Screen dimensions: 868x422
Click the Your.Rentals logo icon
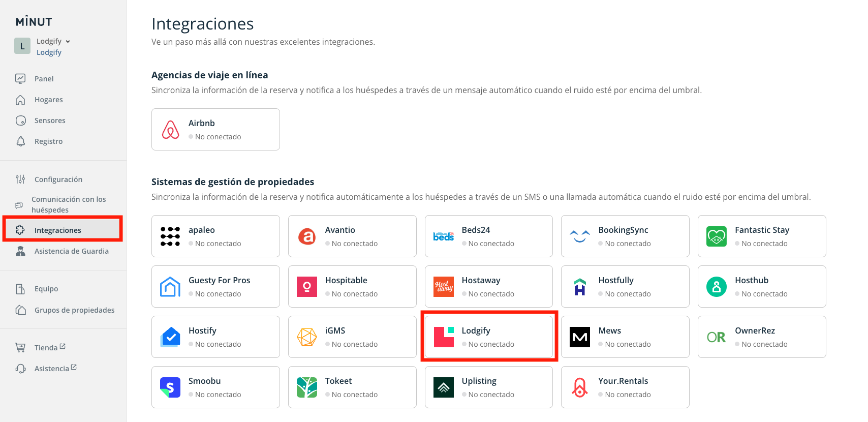[x=580, y=387]
